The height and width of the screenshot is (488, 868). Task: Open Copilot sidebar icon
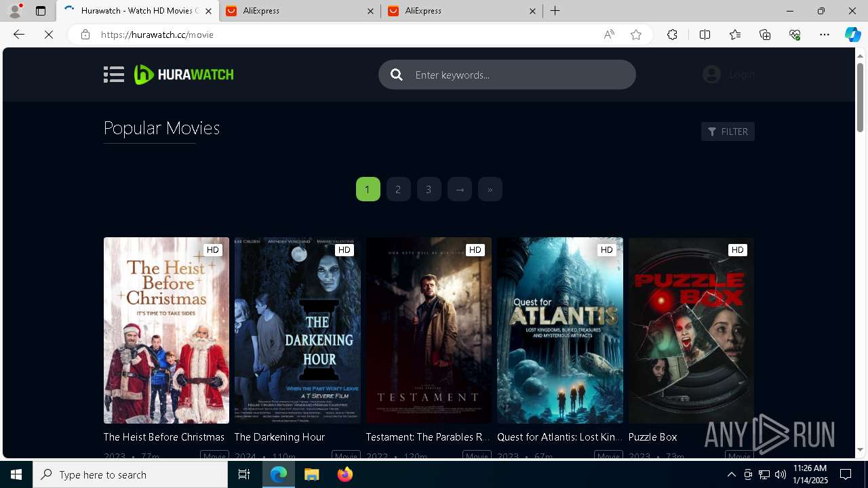pos(852,35)
